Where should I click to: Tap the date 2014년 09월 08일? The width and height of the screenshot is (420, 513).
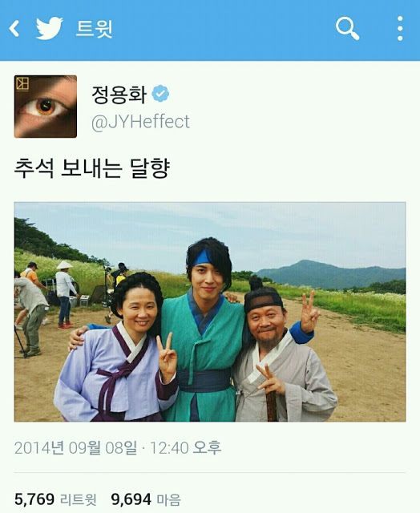click(75, 447)
